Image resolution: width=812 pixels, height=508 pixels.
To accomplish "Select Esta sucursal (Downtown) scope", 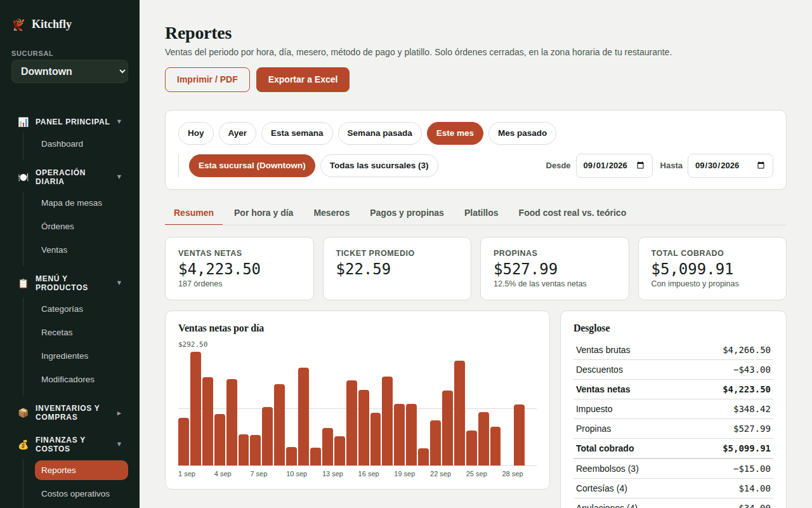I will pyautogui.click(x=252, y=166).
